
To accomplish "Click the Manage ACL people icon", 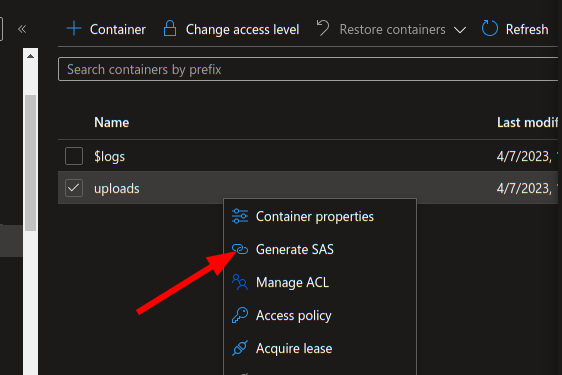I will pyautogui.click(x=240, y=282).
